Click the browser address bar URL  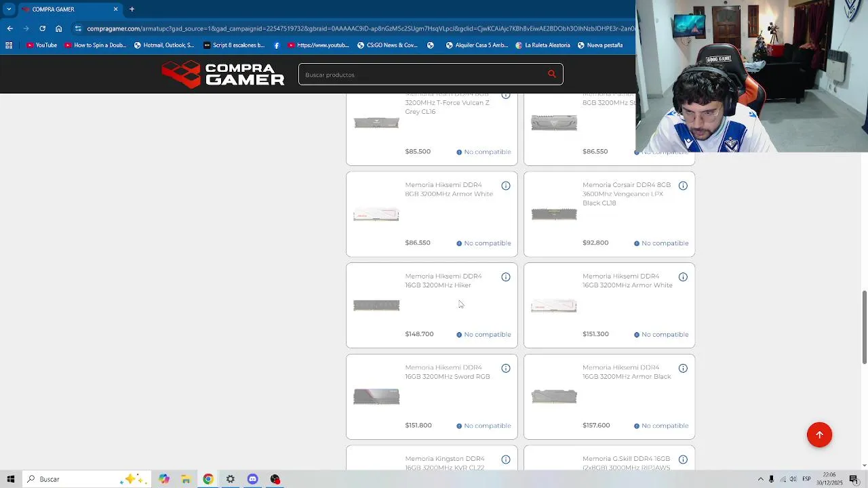coord(359,28)
